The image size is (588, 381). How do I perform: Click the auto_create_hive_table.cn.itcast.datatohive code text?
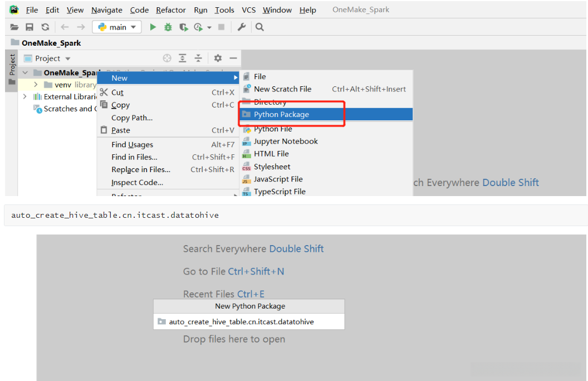tap(115, 215)
